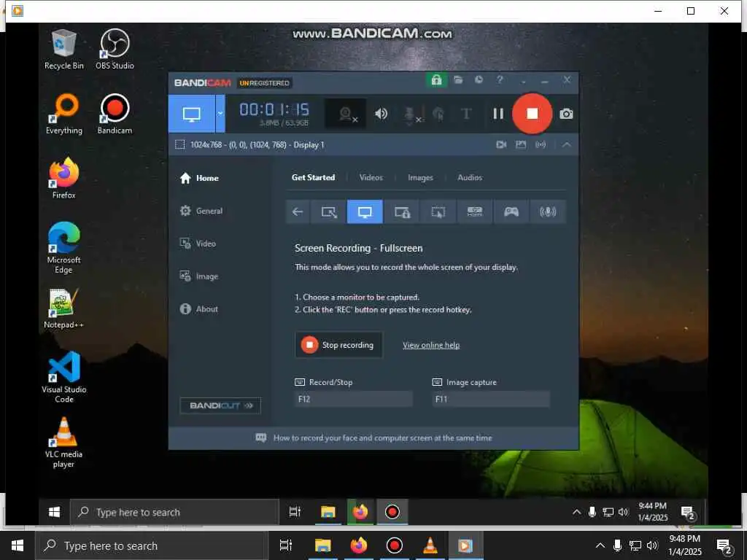
Task: Open the Image settings section
Action: (x=198, y=276)
